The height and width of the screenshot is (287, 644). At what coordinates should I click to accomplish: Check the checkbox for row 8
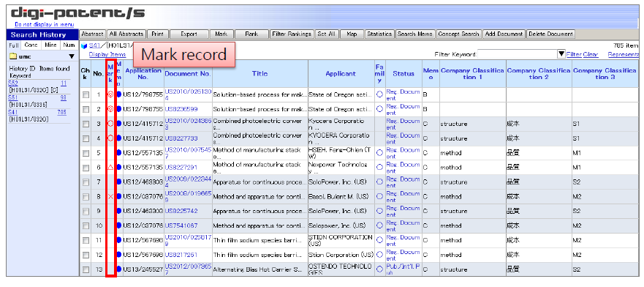click(x=86, y=197)
